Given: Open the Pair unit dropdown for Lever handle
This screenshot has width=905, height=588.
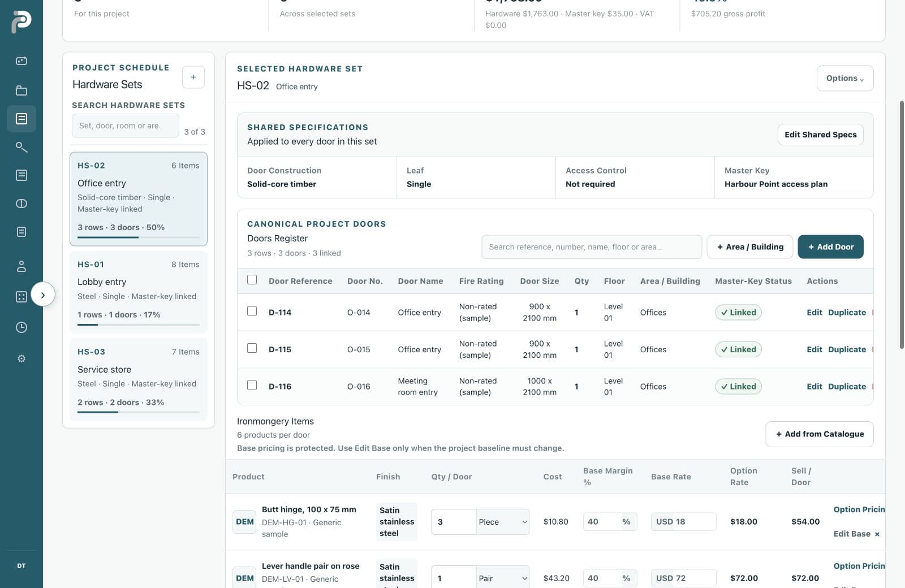Looking at the screenshot, I should (x=503, y=578).
